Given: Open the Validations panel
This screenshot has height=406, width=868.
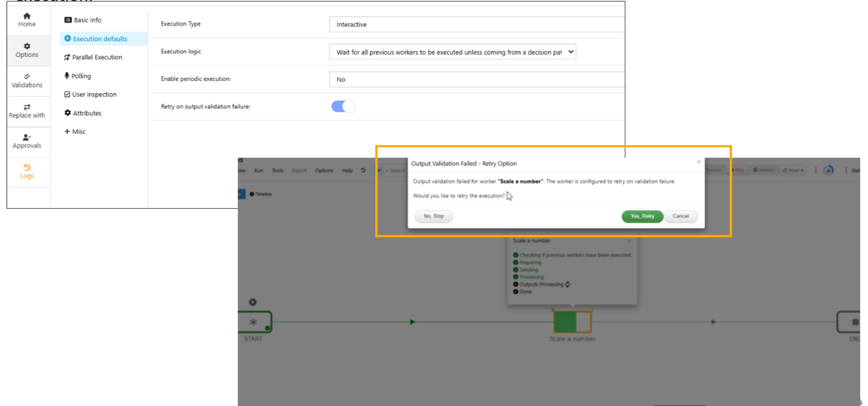Looking at the screenshot, I should (x=27, y=81).
